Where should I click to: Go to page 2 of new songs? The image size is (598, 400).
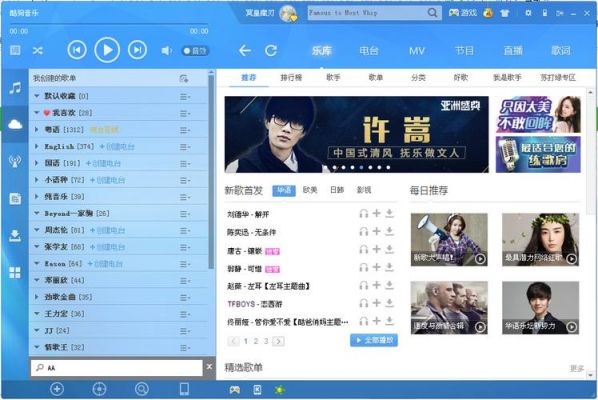pos(256,341)
